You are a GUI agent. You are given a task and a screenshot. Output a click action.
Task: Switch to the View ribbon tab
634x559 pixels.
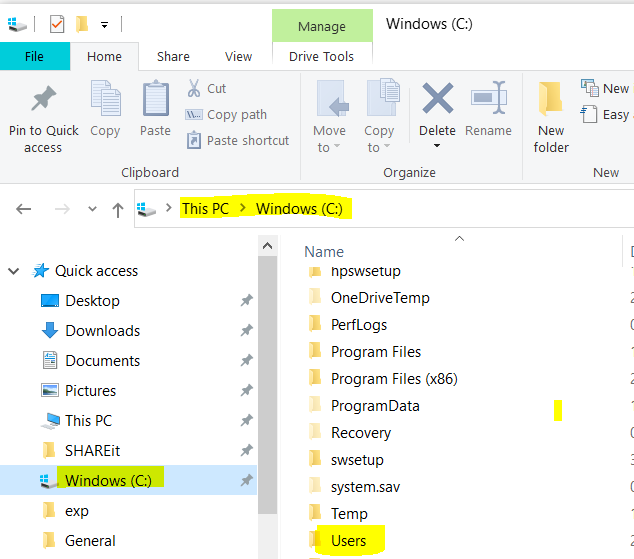point(239,56)
